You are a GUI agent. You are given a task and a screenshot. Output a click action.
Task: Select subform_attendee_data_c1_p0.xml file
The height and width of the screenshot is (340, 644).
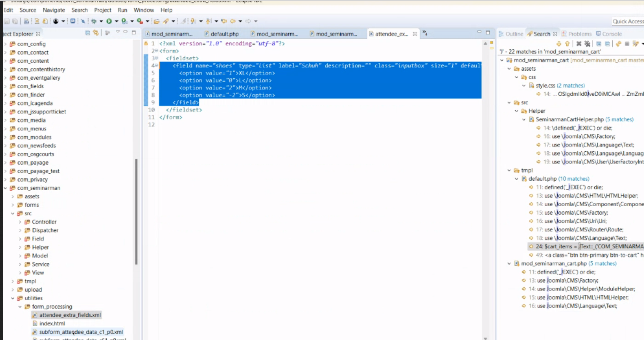[81, 332]
